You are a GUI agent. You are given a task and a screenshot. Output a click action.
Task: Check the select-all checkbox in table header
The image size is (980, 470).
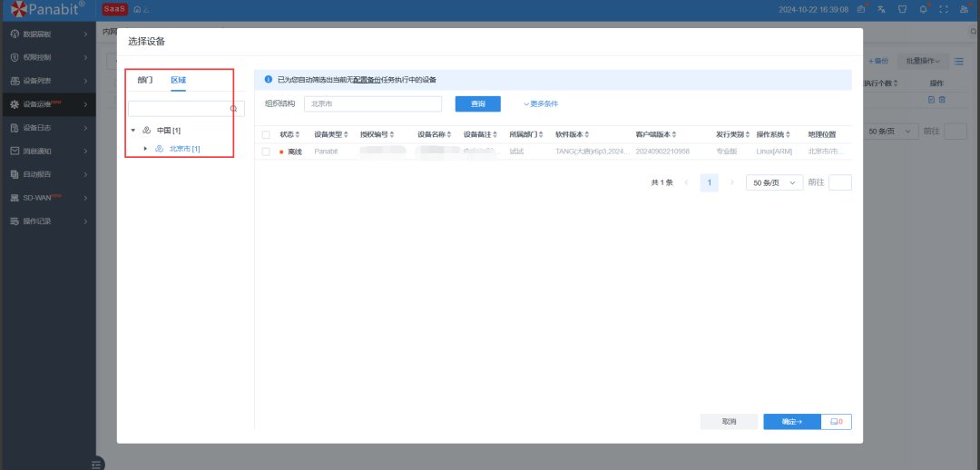pos(266,134)
